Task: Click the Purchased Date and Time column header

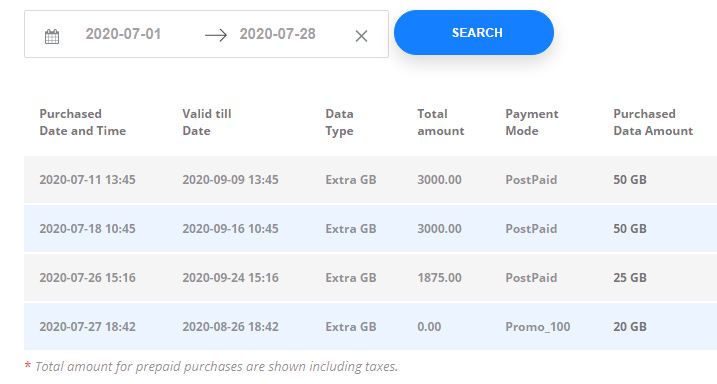Action: pyautogui.click(x=82, y=122)
